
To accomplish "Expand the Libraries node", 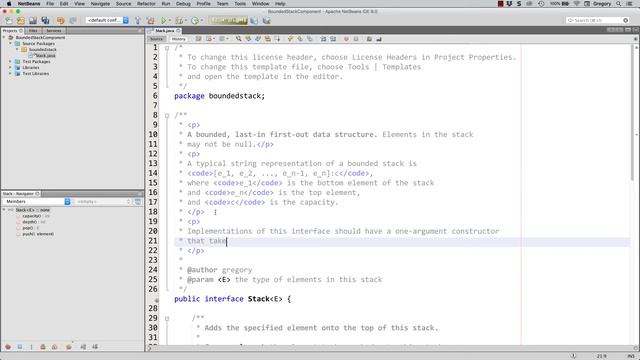I will pos(11,67).
